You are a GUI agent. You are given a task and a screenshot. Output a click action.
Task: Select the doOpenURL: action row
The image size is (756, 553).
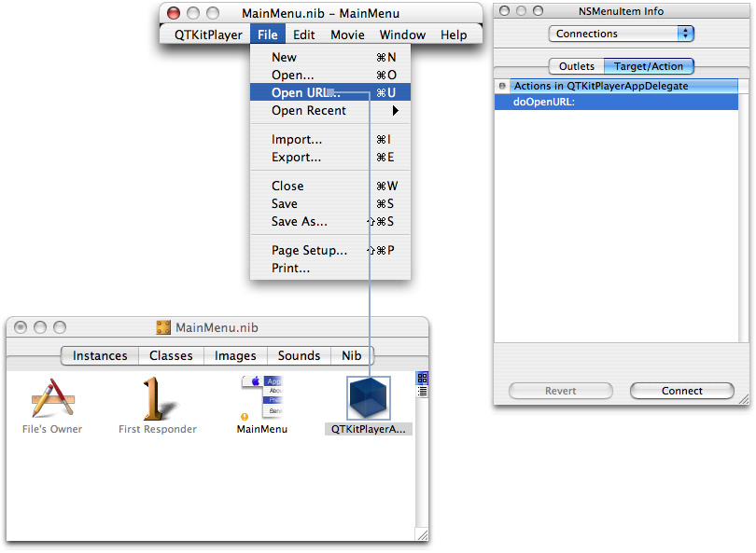pos(616,102)
